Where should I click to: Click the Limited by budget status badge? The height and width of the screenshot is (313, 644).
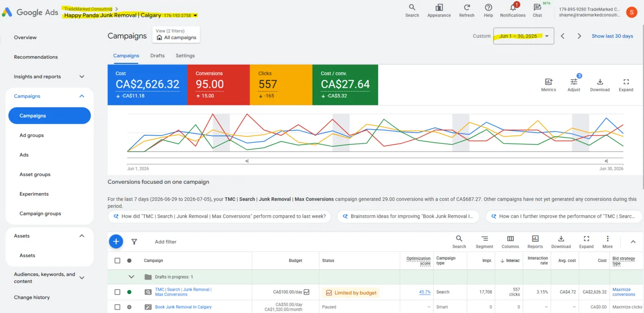351,293
